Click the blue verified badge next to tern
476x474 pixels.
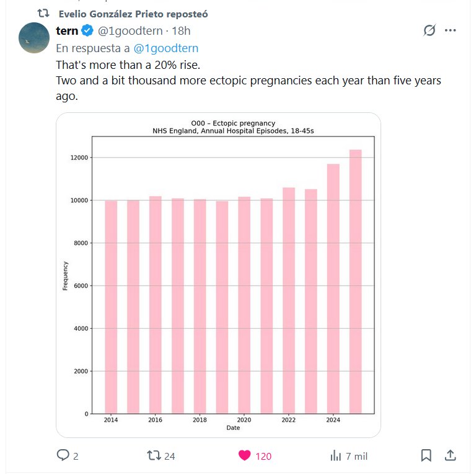pyautogui.click(x=88, y=31)
